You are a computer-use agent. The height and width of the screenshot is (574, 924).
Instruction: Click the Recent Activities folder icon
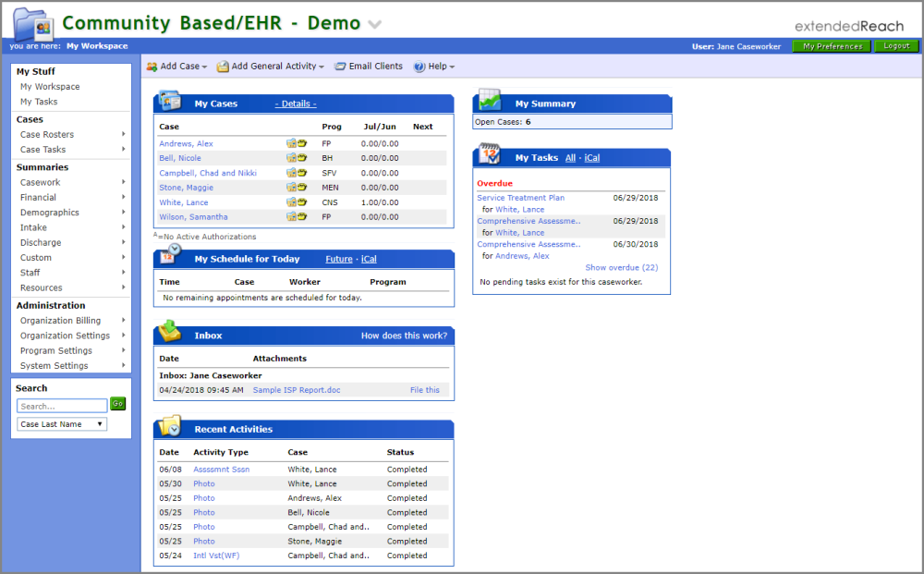(170, 425)
